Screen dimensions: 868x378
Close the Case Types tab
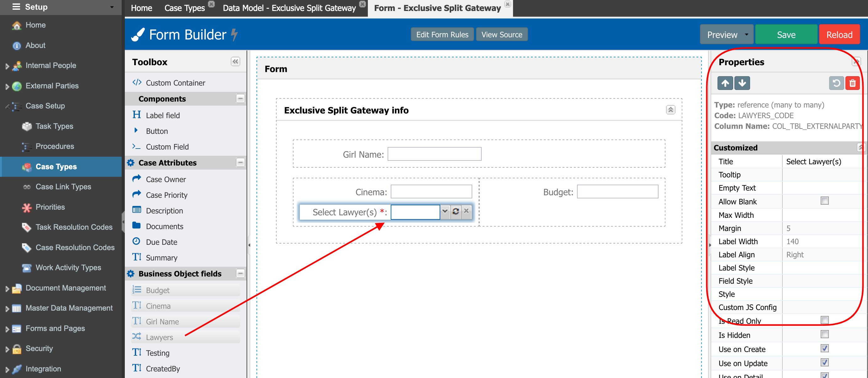[x=211, y=4]
